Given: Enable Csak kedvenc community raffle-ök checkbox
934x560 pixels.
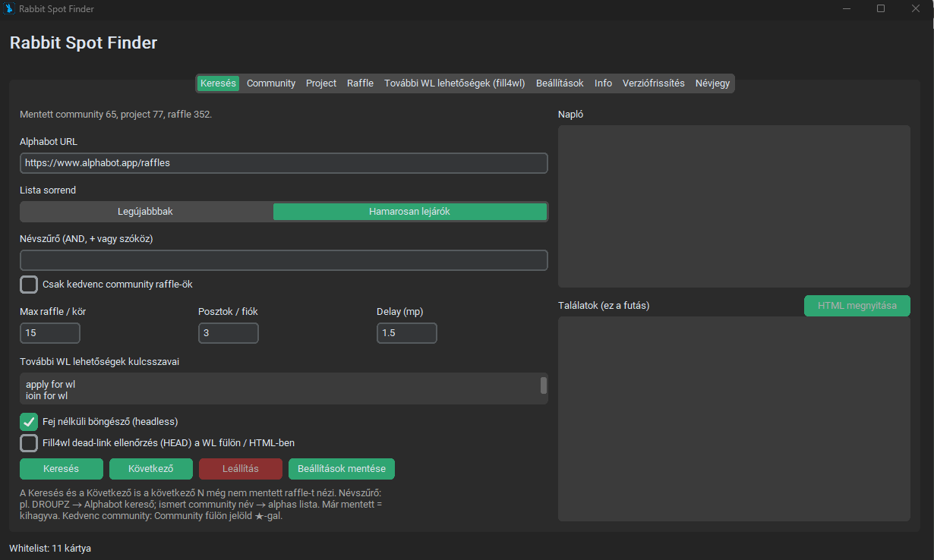Looking at the screenshot, I should pyautogui.click(x=29, y=285).
